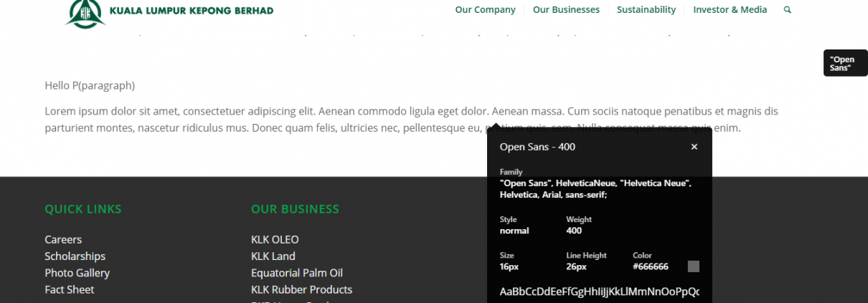
Task: Open the Investor & Media menu
Action: click(730, 10)
